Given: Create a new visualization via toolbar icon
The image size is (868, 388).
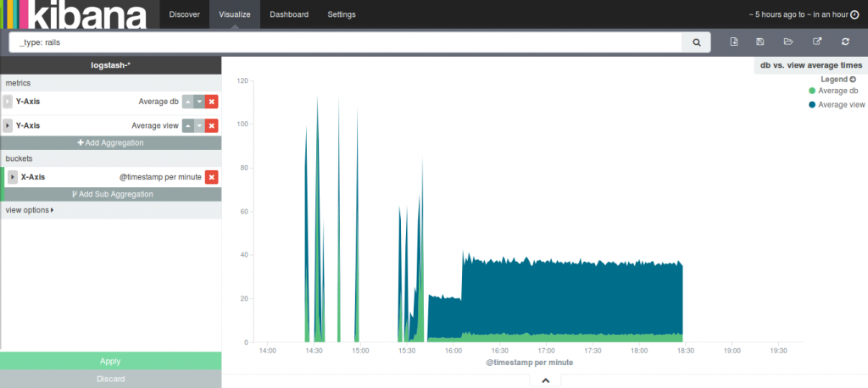Looking at the screenshot, I should click(734, 42).
